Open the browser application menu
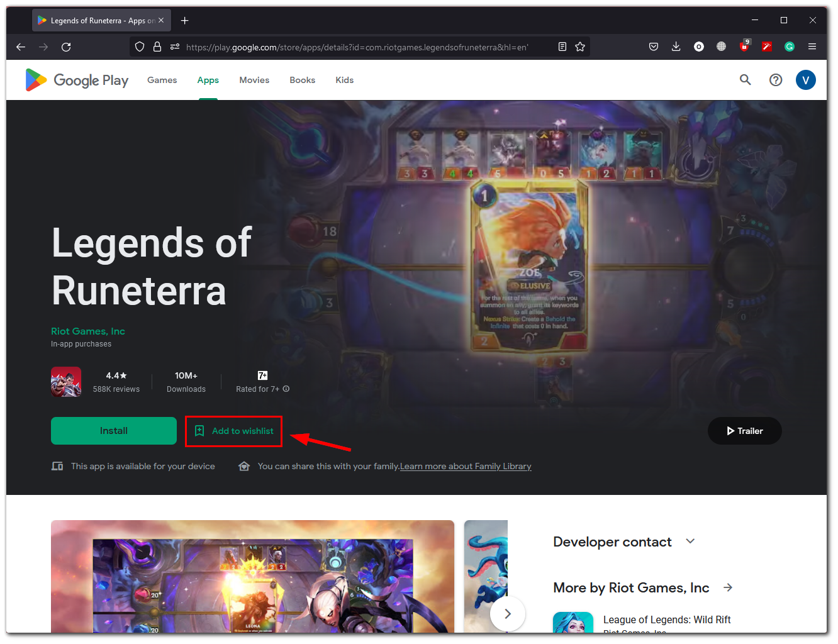The width and height of the screenshot is (838, 644). pyautogui.click(x=812, y=47)
